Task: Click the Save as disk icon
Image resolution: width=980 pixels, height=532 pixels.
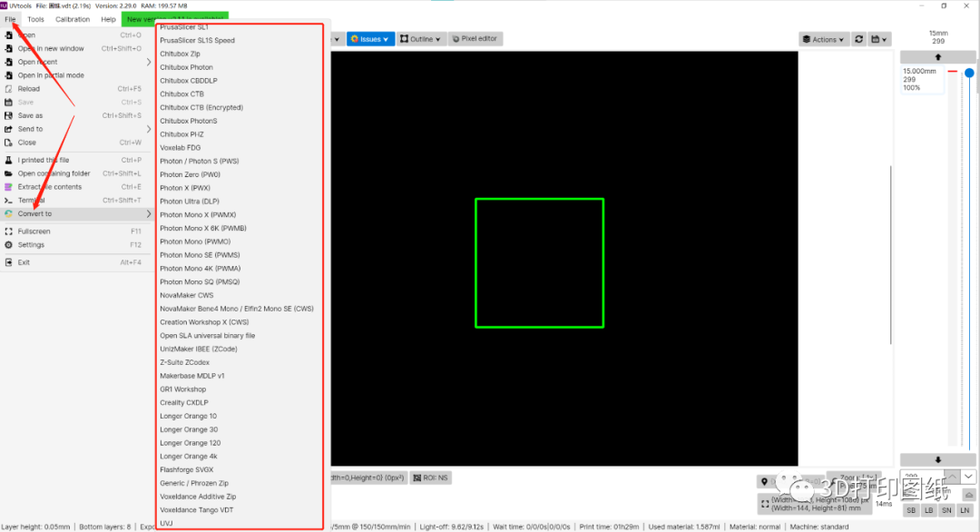Action: tap(8, 115)
